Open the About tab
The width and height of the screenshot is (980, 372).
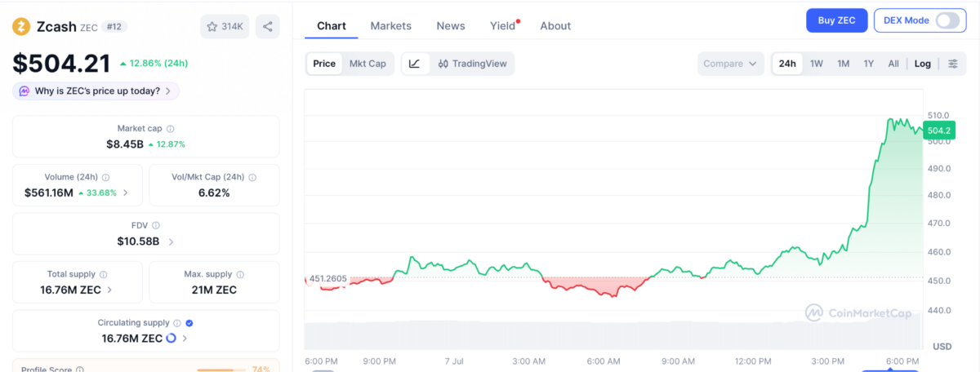pos(555,25)
